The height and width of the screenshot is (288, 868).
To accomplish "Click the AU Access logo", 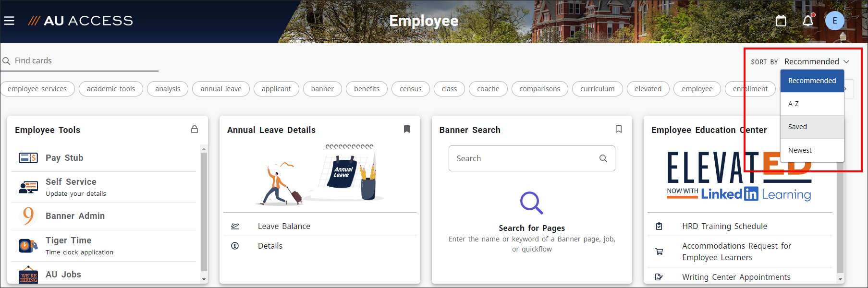I will coord(80,21).
